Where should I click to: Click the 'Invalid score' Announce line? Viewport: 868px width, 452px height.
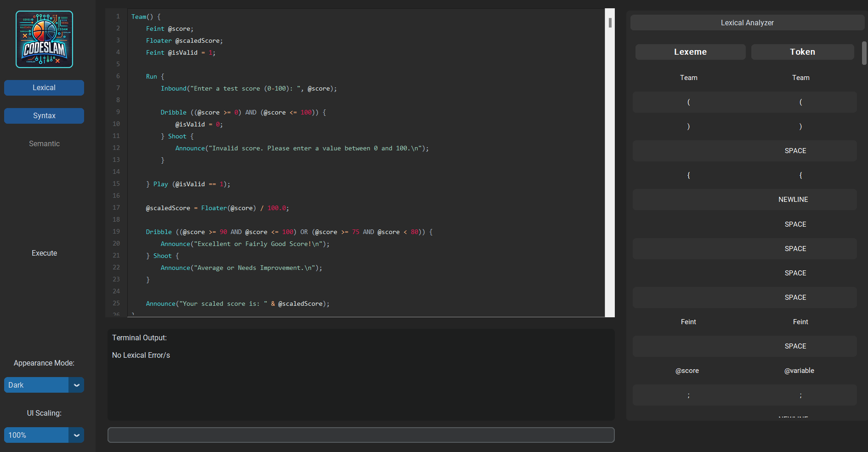point(302,148)
